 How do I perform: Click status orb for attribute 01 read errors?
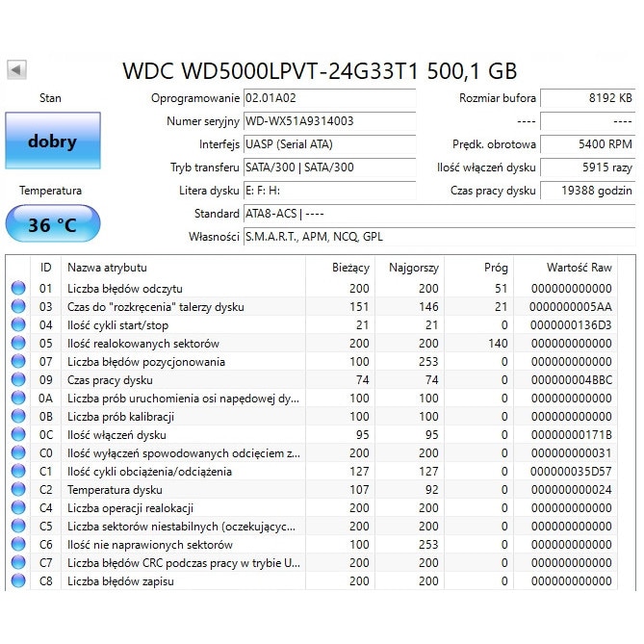(x=18, y=289)
